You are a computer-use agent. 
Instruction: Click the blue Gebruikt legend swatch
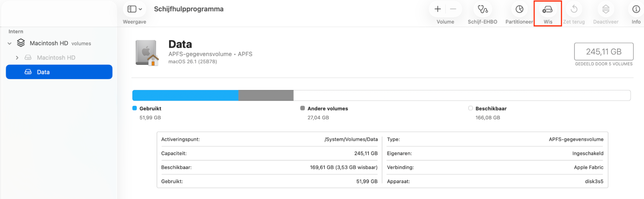pos(135,108)
